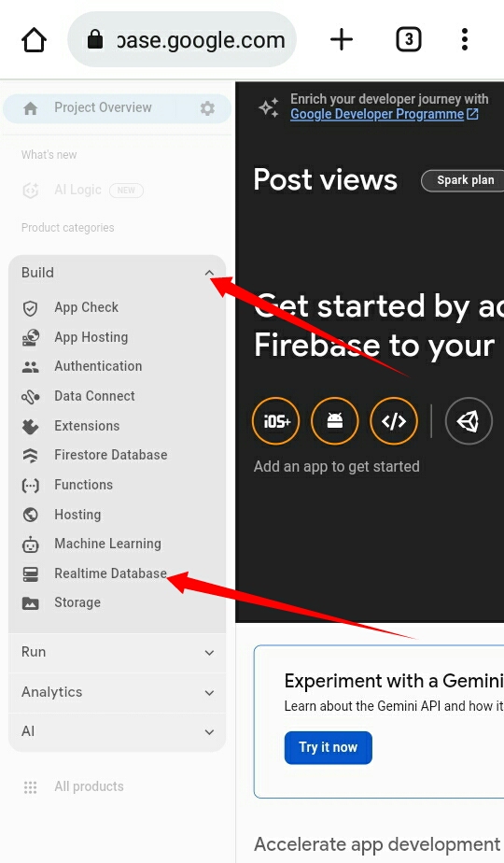Screen dimensions: 504x863
Task: Click the Try it now button
Action: click(x=328, y=747)
